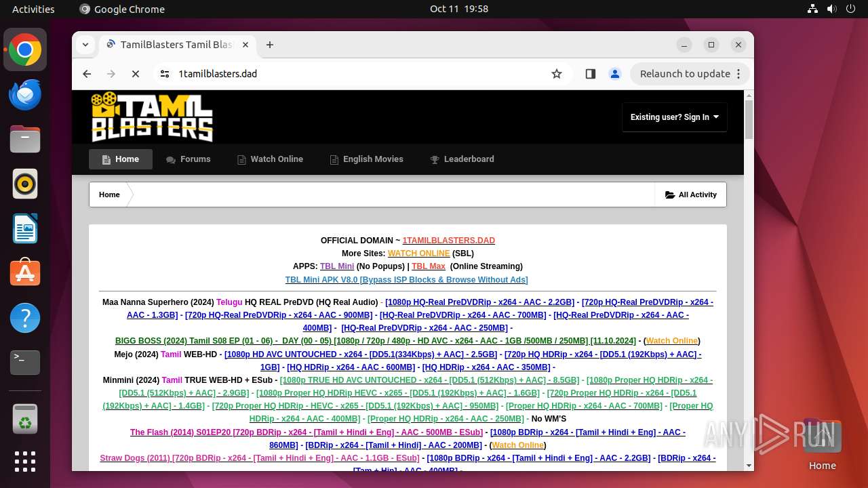Open Relaunch to update menu
This screenshot has height=488, width=868.
pos(690,74)
